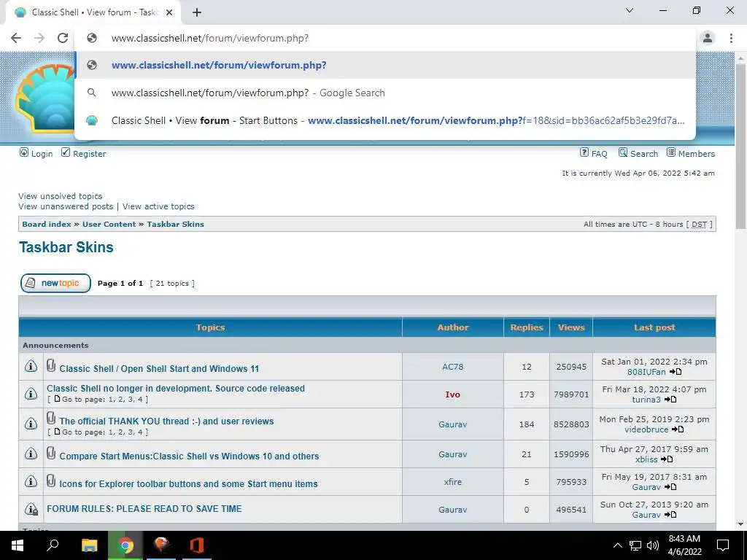Viewport: 747px width, 560px height.
Task: Click the Login icon beside Login
Action: pyautogui.click(x=24, y=152)
